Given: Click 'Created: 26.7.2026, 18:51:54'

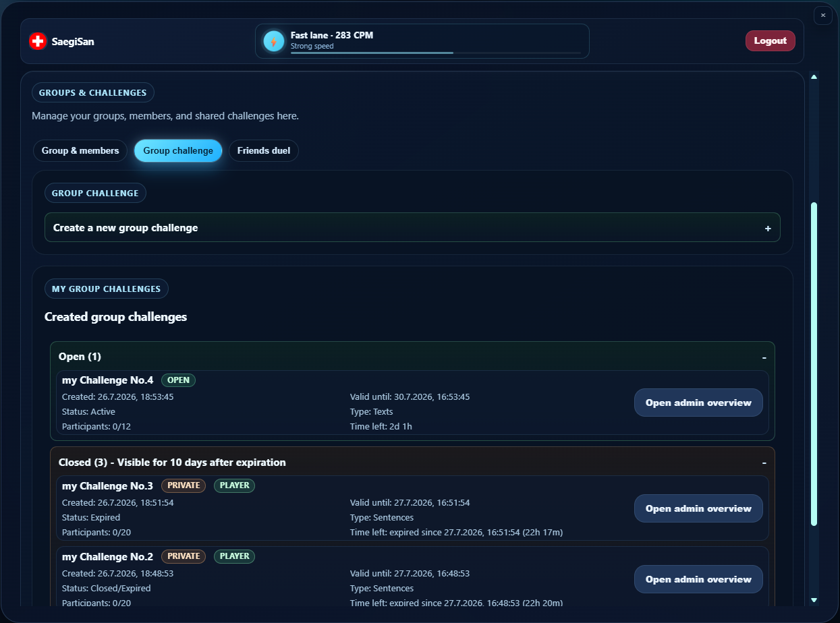Looking at the screenshot, I should coord(118,503).
